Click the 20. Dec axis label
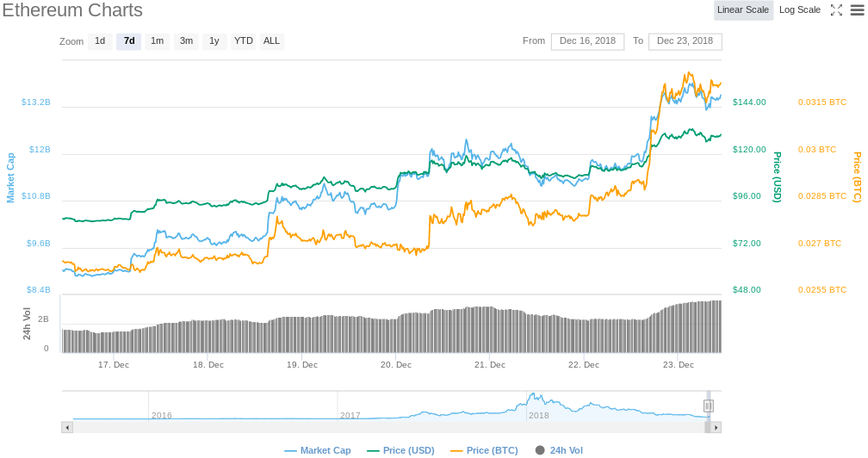The height and width of the screenshot is (458, 868). 396,365
